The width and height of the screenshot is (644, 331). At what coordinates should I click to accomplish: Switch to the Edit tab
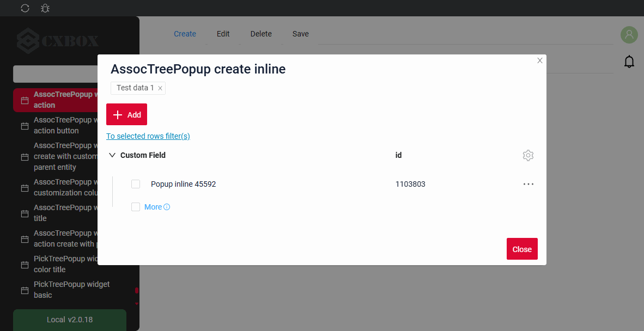click(x=223, y=34)
